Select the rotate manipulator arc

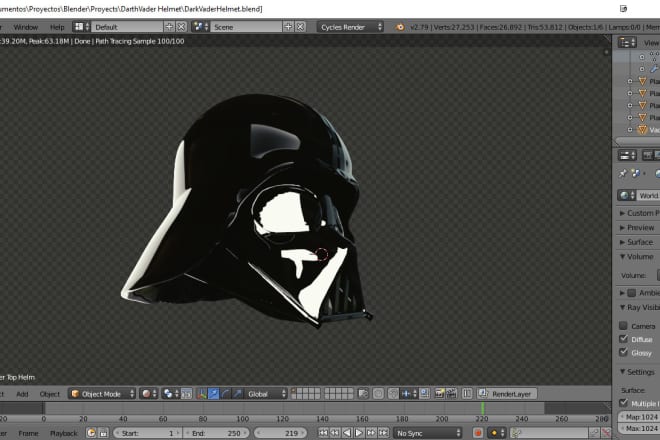coord(225,394)
